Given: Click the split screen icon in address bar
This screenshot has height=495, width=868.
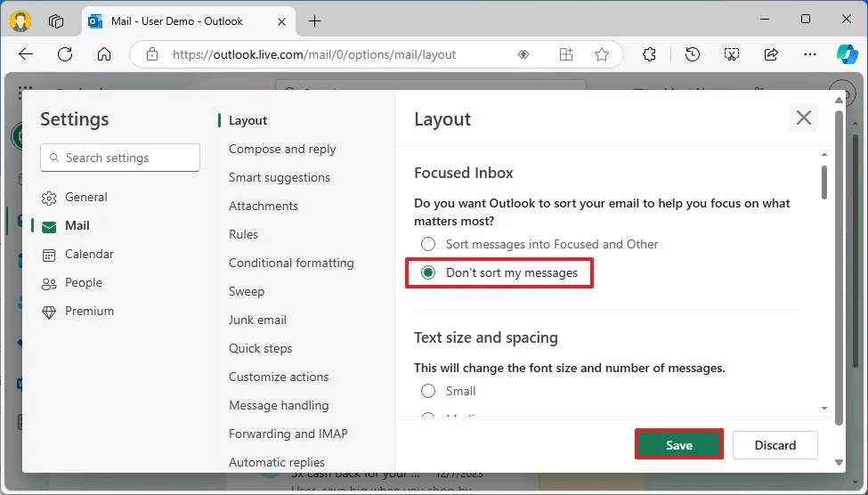Looking at the screenshot, I should click(566, 54).
